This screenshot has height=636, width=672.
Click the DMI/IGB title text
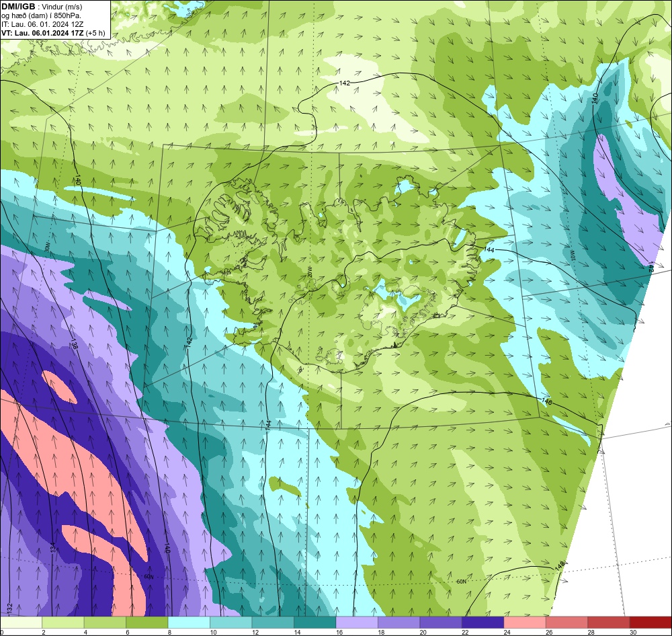18,7
